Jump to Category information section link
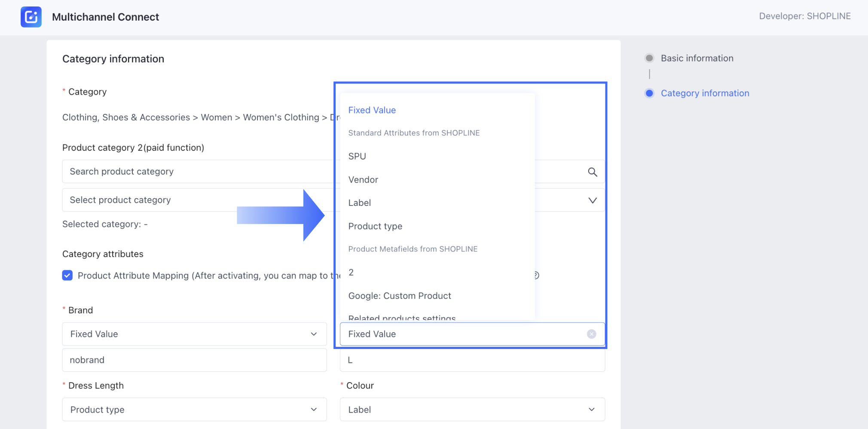 pos(705,93)
